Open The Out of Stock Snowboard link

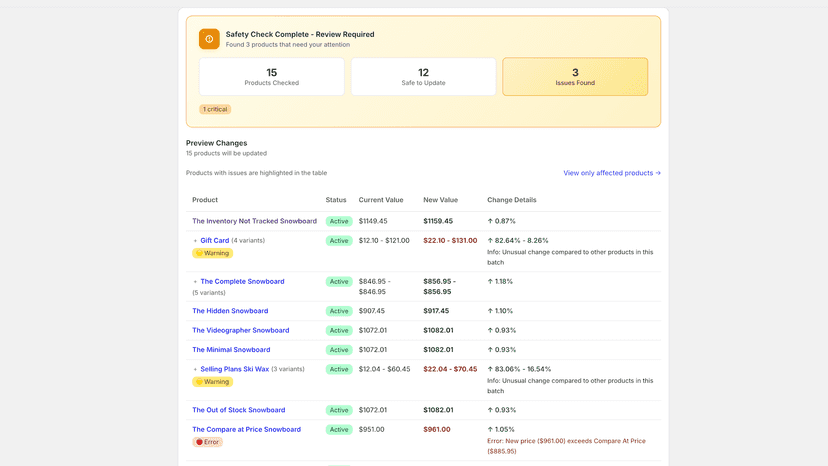239,410
